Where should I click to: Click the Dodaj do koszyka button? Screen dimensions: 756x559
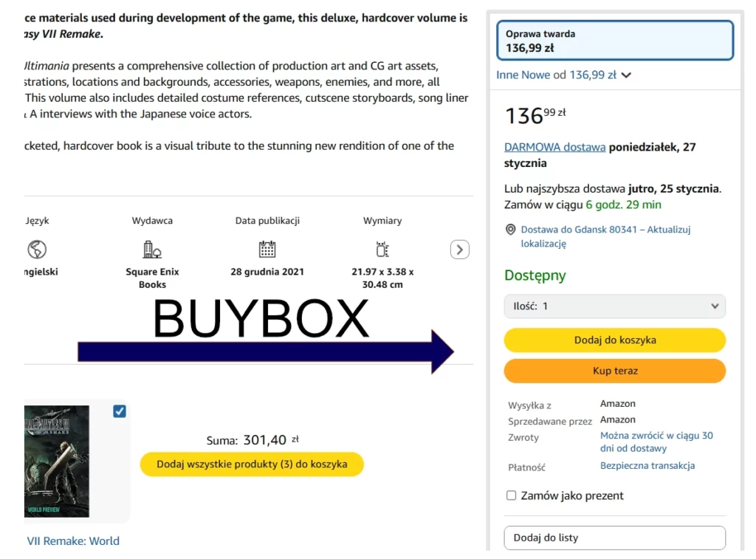pyautogui.click(x=614, y=340)
